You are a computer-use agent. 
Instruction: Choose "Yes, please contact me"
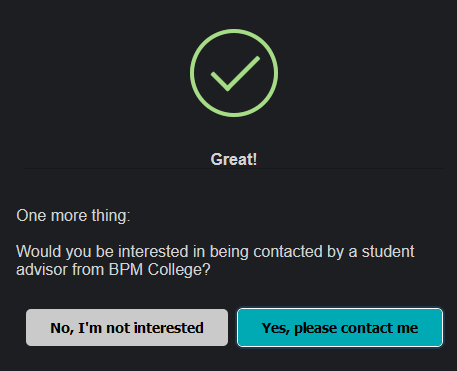[x=340, y=327]
